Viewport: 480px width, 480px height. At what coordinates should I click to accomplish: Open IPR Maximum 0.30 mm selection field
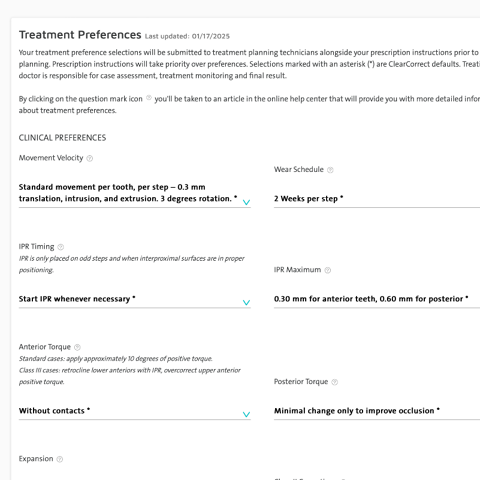[377, 299]
